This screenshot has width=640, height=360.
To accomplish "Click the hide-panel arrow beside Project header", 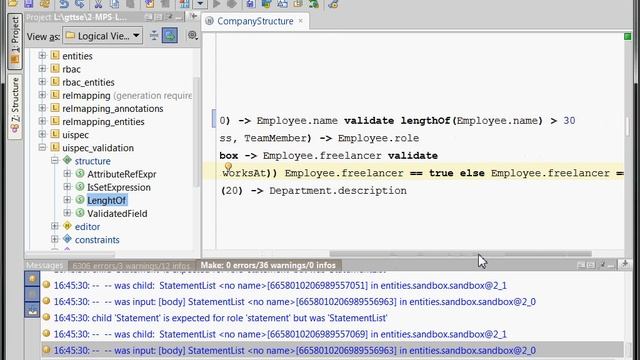I will (193, 17).
